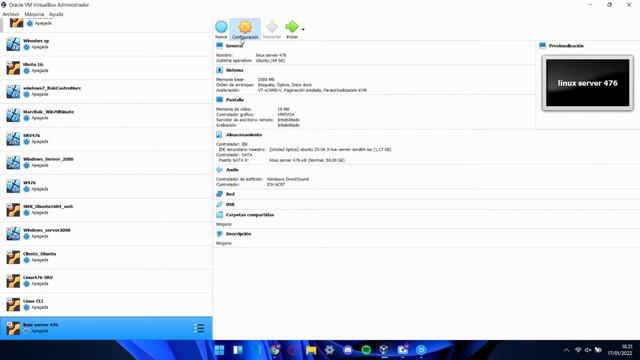Select the Windows xp virtual machine
This screenshot has height=360, width=640.
(106, 44)
